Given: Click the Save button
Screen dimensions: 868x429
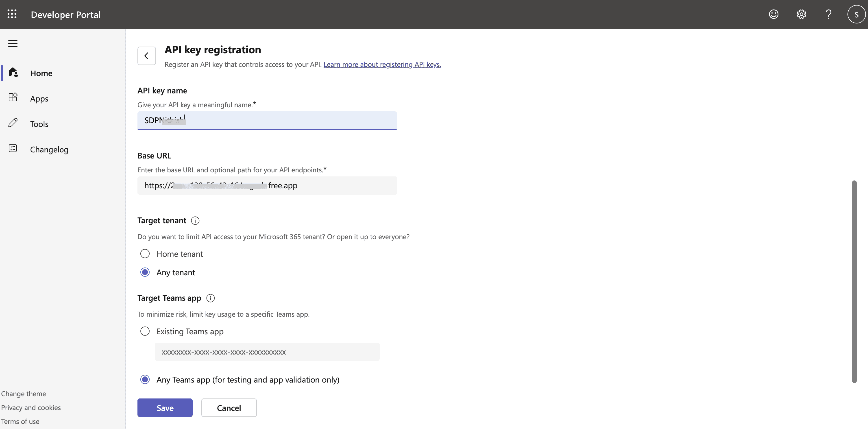Looking at the screenshot, I should [x=165, y=408].
